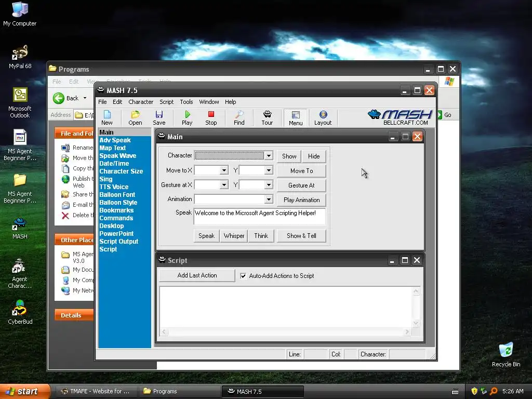Click the Show & Tell button
The image size is (532, 399).
(302, 236)
